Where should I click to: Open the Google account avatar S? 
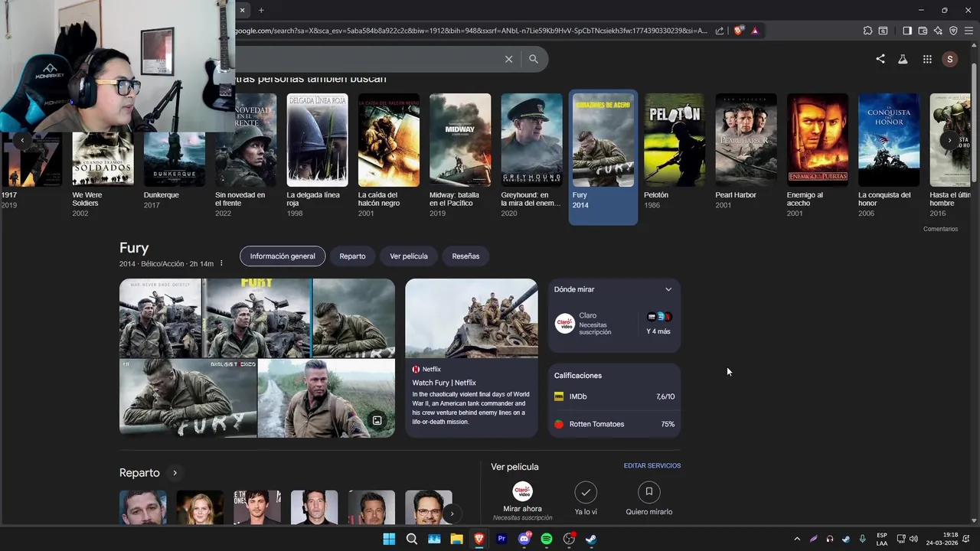point(950,59)
